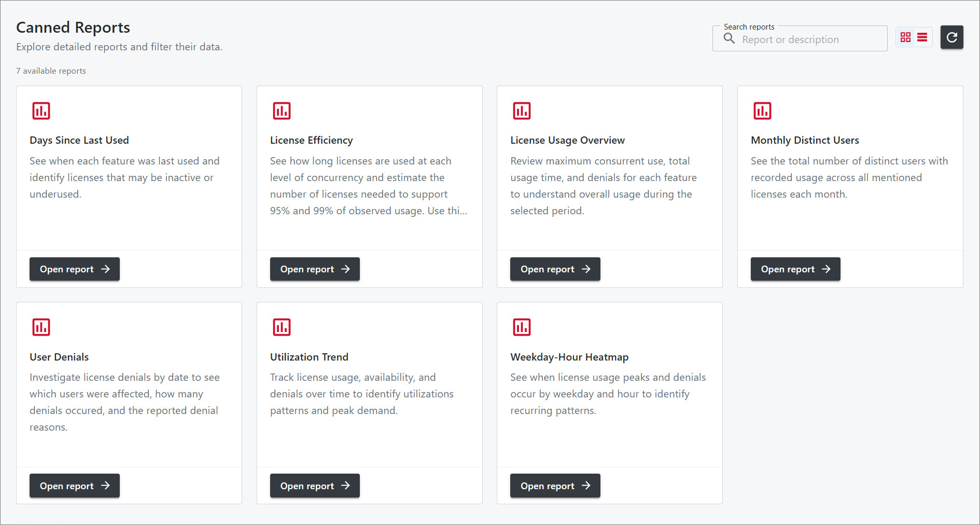Click the Canned Reports page heading
Viewport: 980px width, 525px height.
coord(73,27)
